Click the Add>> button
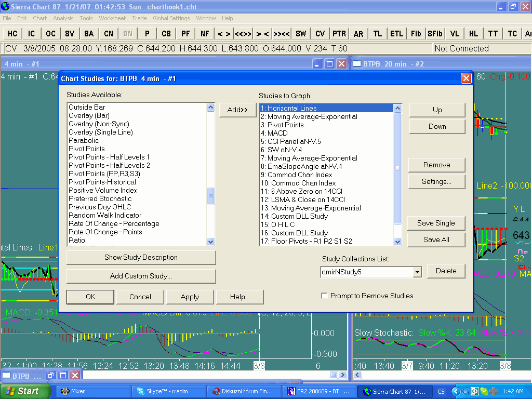The image size is (532, 399). click(x=238, y=110)
